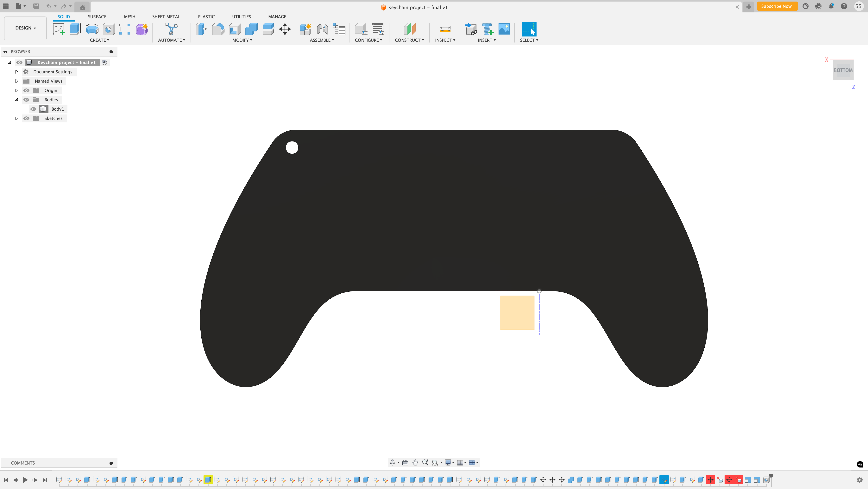Switch to the SHEET METAL tab
Screen dimensions: 868x489
[166, 16]
